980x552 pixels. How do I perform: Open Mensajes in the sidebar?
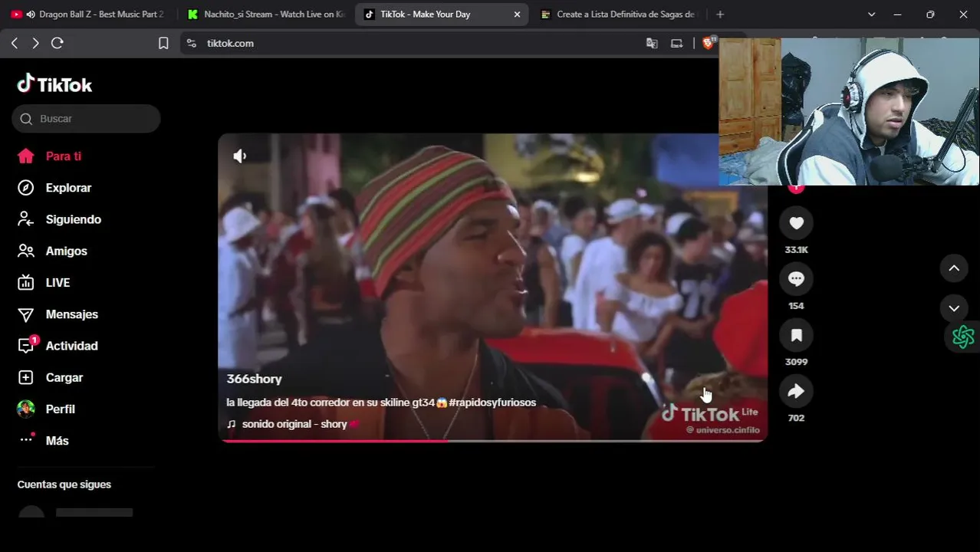click(x=71, y=314)
